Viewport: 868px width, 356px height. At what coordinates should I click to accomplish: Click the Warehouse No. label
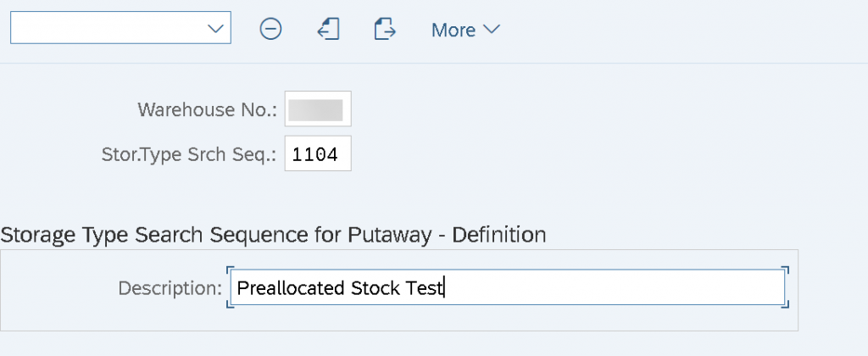coord(207,109)
